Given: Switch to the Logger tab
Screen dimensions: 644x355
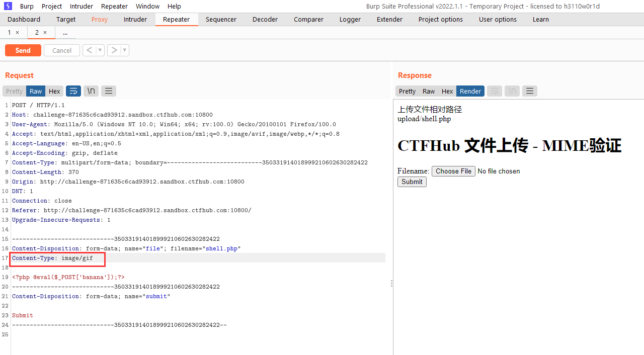Looking at the screenshot, I should [x=350, y=19].
